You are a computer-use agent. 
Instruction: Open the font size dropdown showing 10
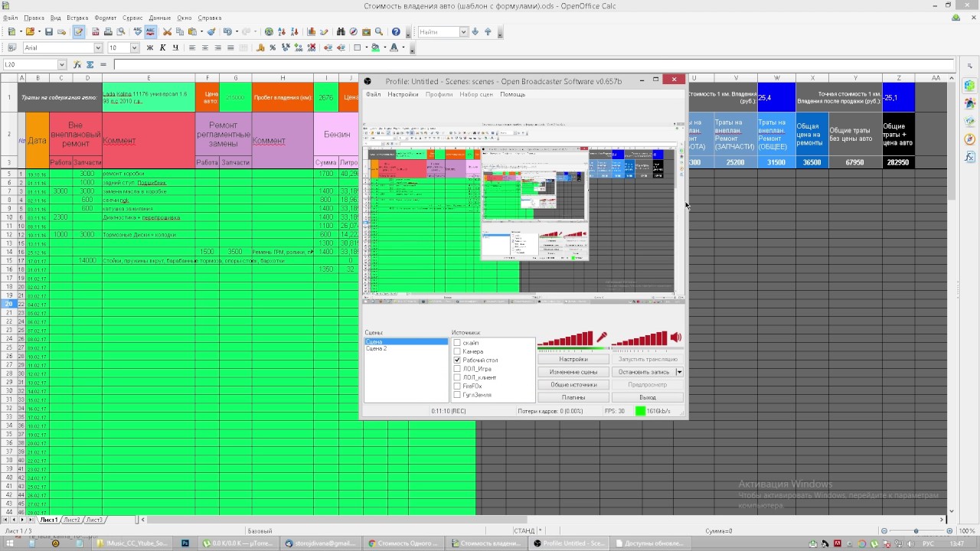click(x=134, y=47)
